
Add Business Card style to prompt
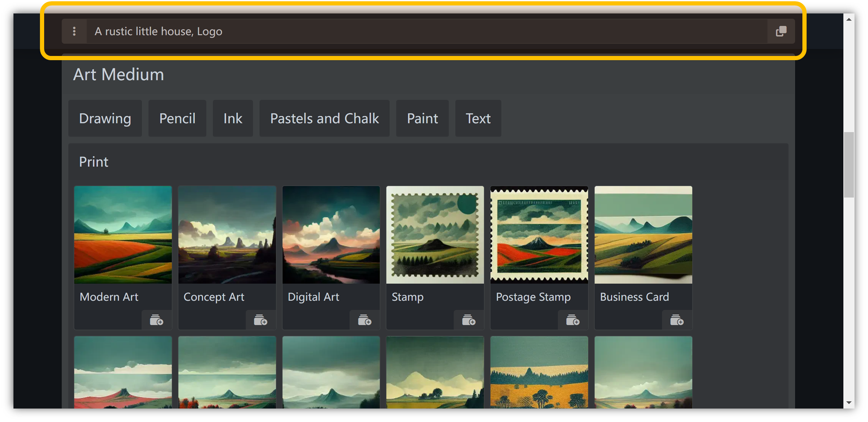677,320
